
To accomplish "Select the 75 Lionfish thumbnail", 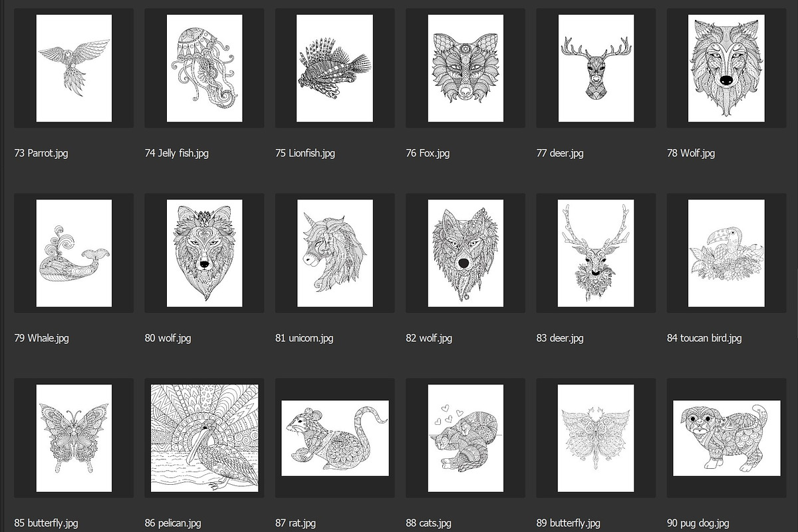I will coord(335,68).
